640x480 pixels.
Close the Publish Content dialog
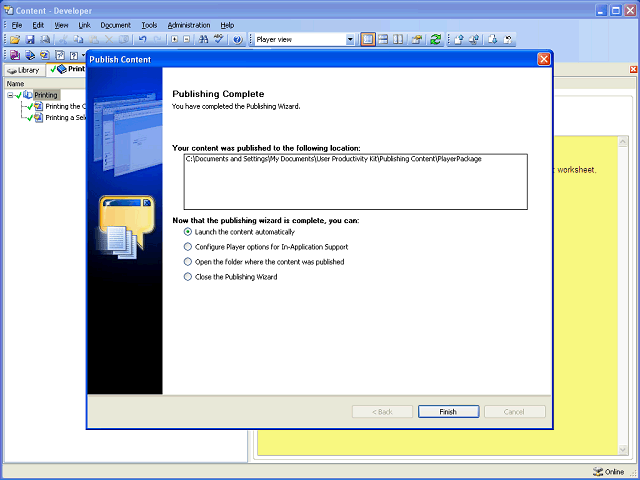544,59
